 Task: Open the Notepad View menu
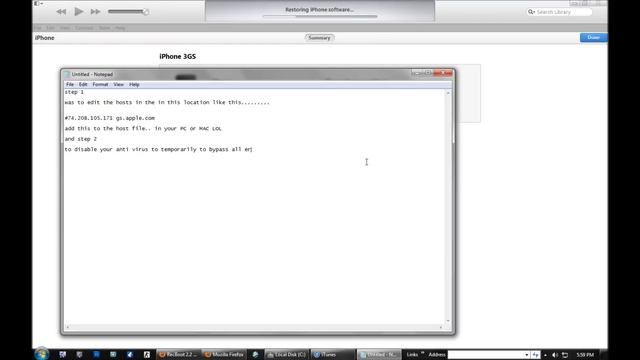click(x=118, y=84)
